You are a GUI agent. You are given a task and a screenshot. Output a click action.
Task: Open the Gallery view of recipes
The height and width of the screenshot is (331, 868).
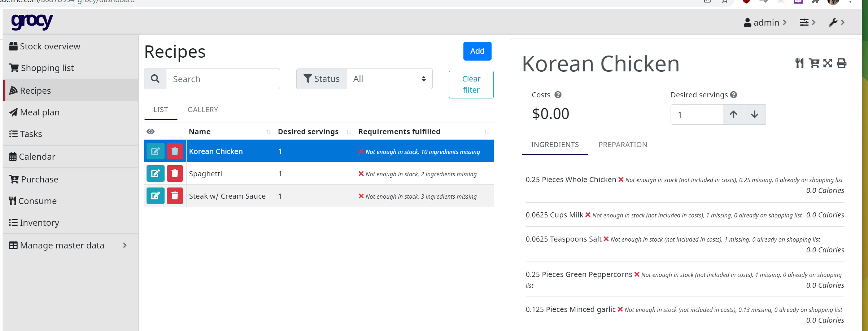click(202, 109)
